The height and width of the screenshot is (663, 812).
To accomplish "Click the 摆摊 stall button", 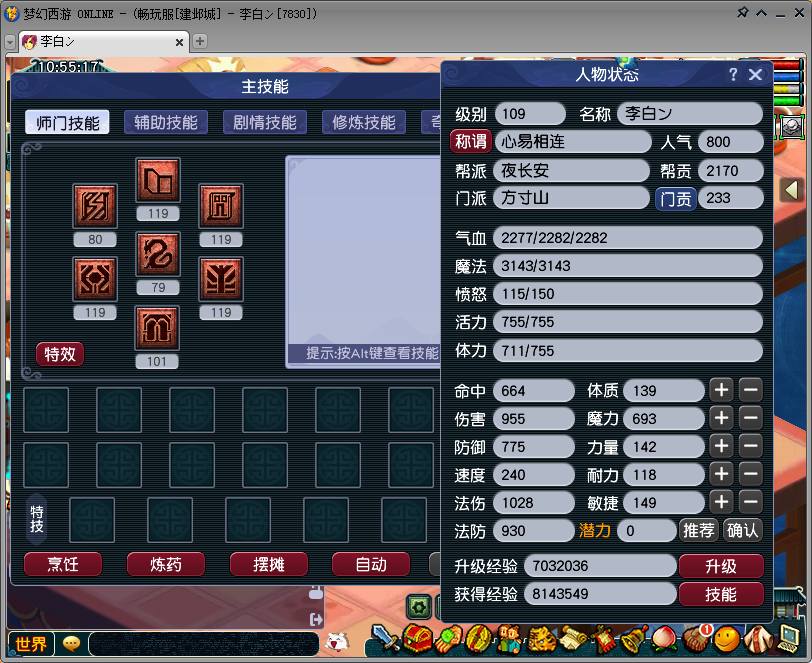I will [x=268, y=564].
